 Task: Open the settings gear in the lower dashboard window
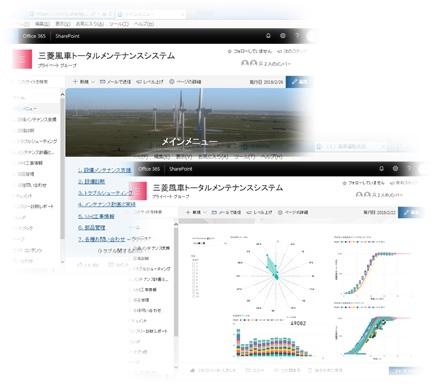[395, 168]
